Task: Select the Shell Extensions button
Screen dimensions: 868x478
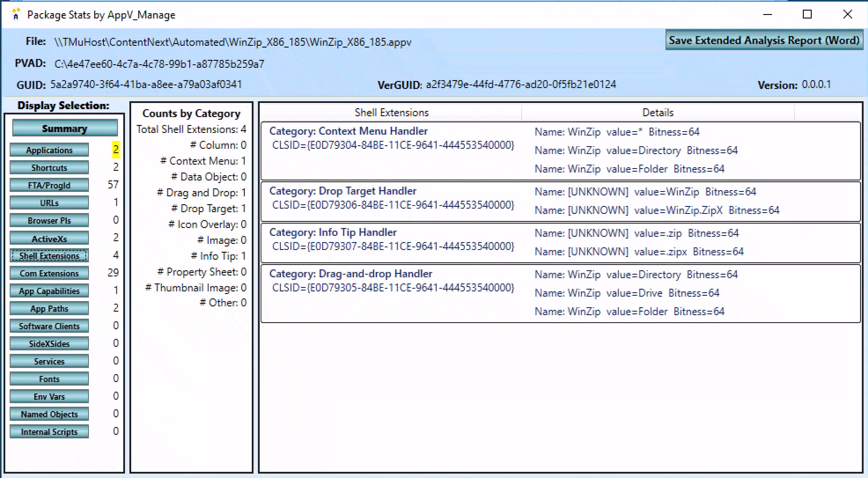Action: coord(49,256)
